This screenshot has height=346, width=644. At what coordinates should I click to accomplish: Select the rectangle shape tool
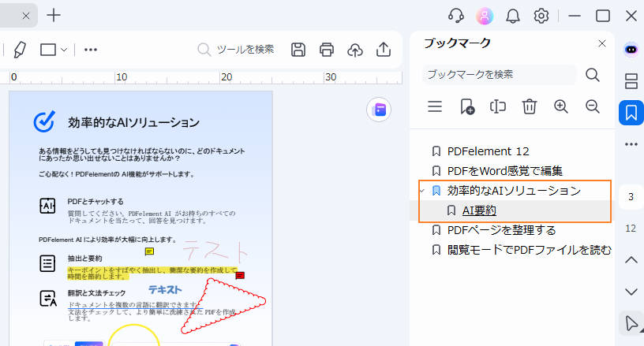pyautogui.click(x=48, y=50)
